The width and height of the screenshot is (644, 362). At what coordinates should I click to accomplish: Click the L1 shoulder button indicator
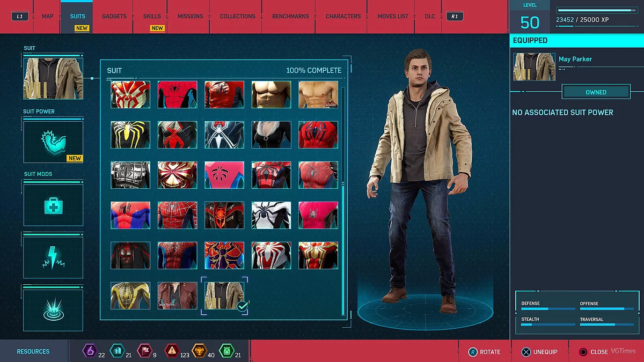(20, 16)
